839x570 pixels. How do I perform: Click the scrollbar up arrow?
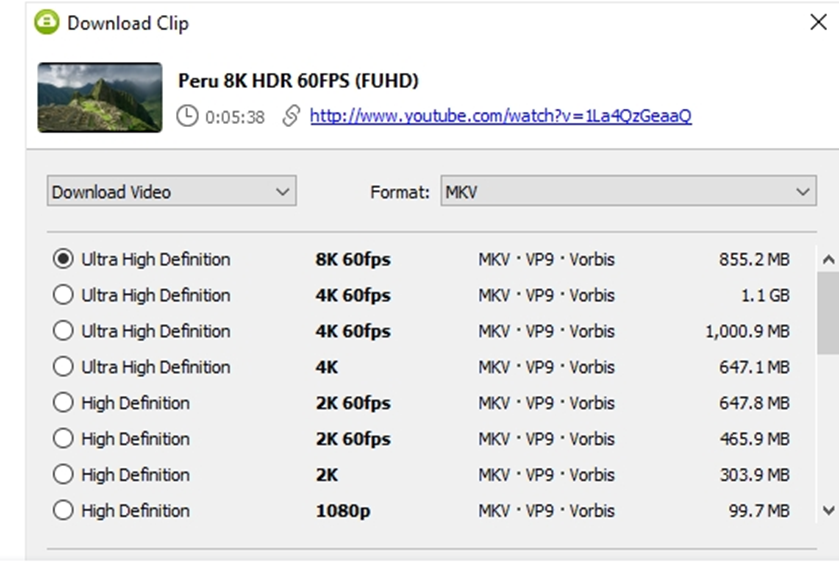(x=828, y=260)
